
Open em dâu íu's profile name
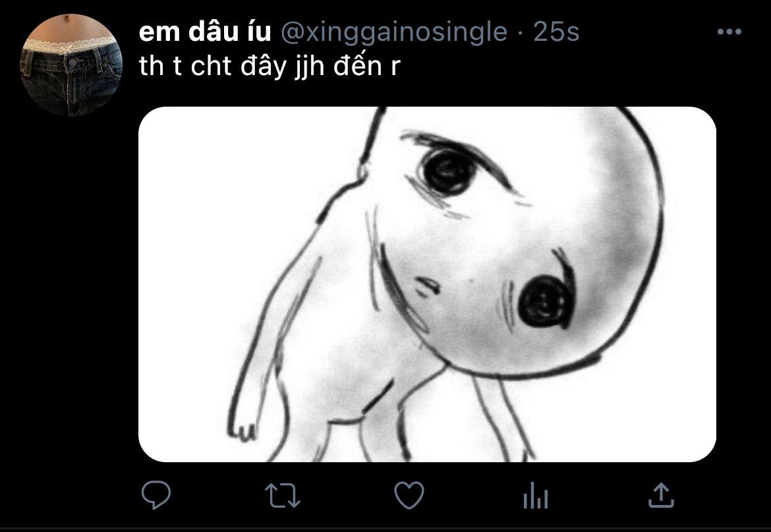pyautogui.click(x=204, y=32)
